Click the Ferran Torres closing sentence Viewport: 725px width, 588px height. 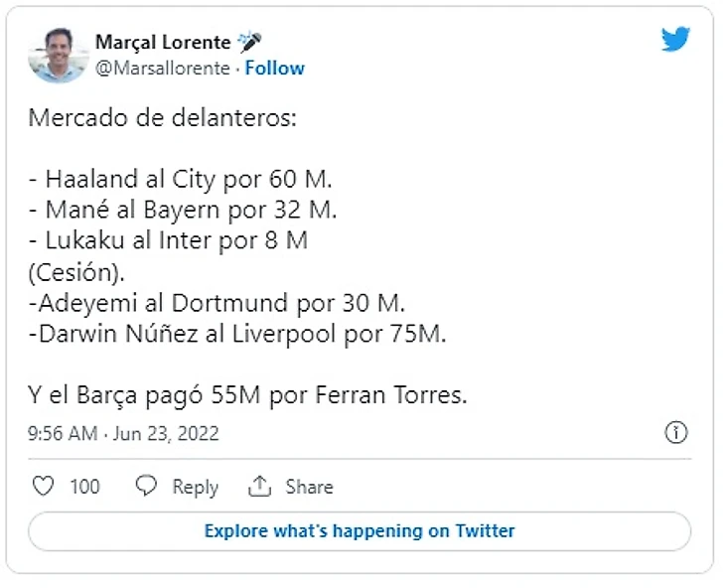247,395
